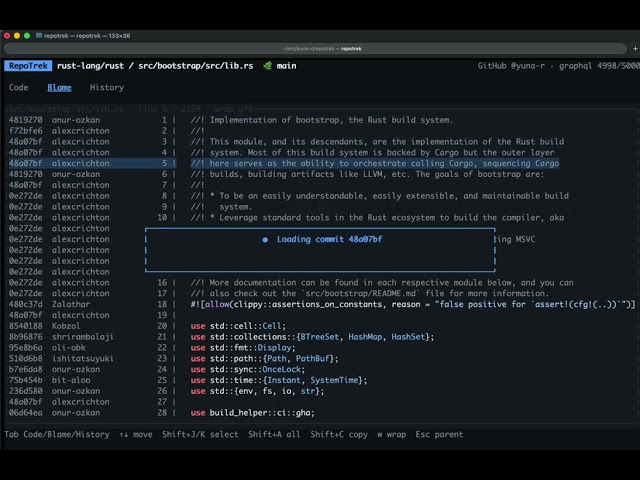
Task: Click commit hash 4819270 on line 1
Action: point(25,120)
